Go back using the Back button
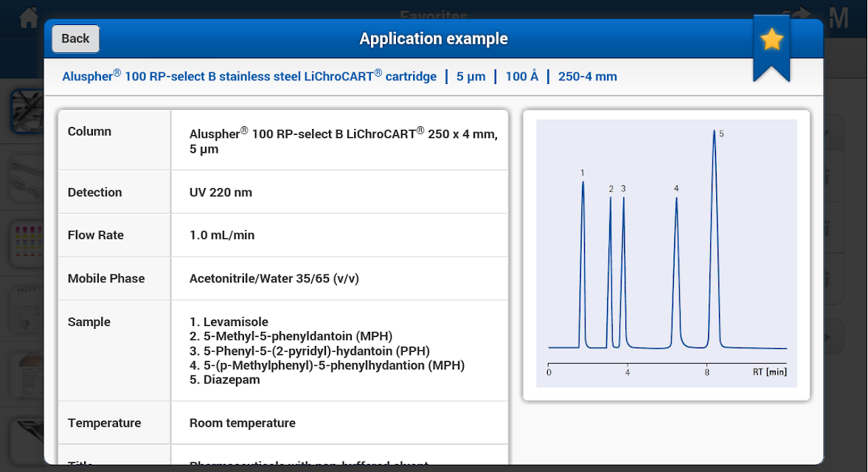Screen dimensions: 868x472 pyautogui.click(x=75, y=39)
